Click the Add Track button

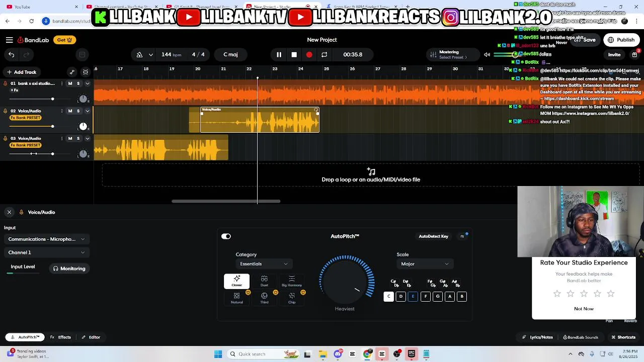pyautogui.click(x=21, y=72)
